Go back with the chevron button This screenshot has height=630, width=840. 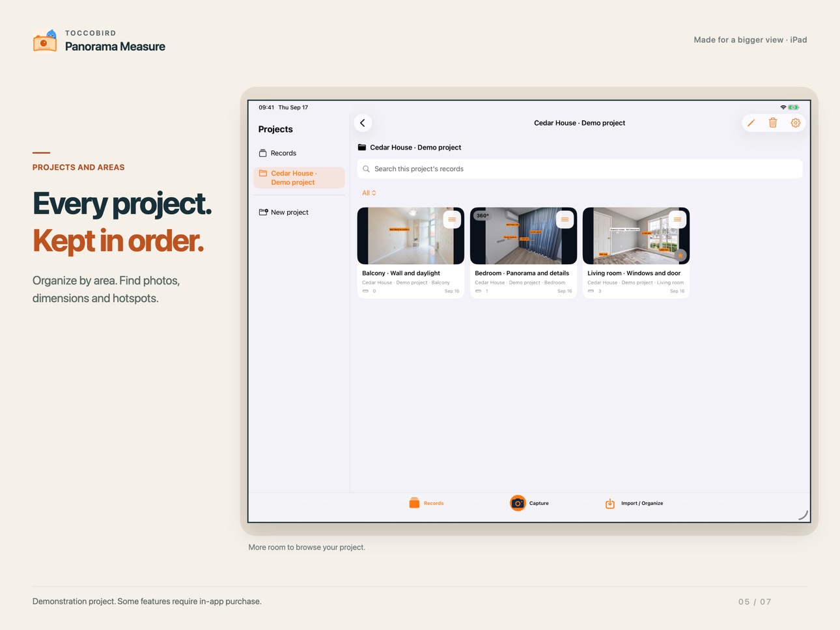(x=363, y=123)
